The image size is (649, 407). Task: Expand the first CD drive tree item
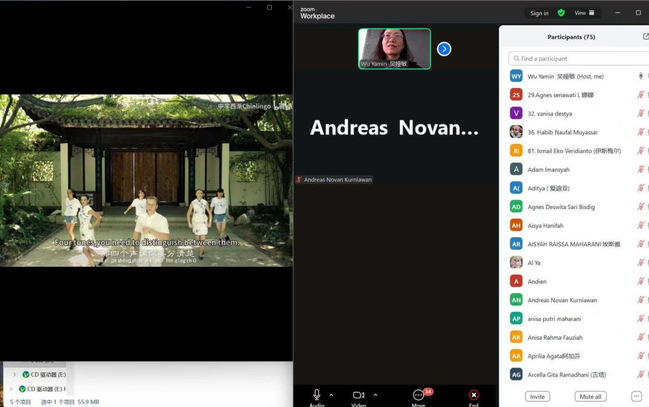pos(14,375)
